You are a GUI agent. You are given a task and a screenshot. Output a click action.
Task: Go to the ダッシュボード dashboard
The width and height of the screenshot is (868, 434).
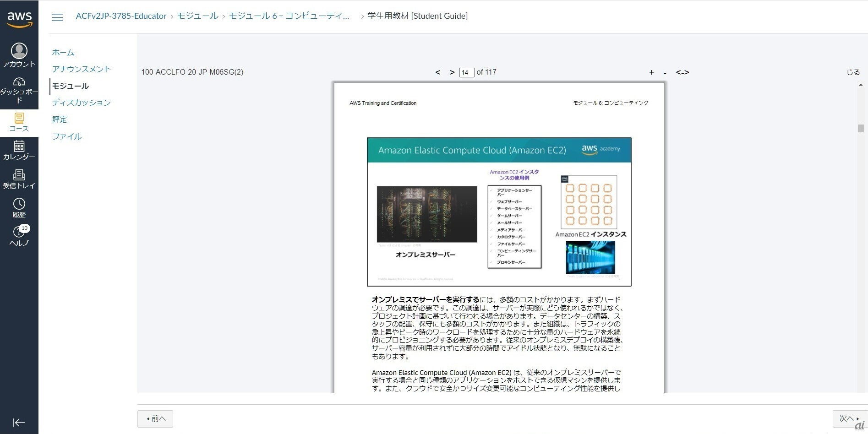pos(19,90)
